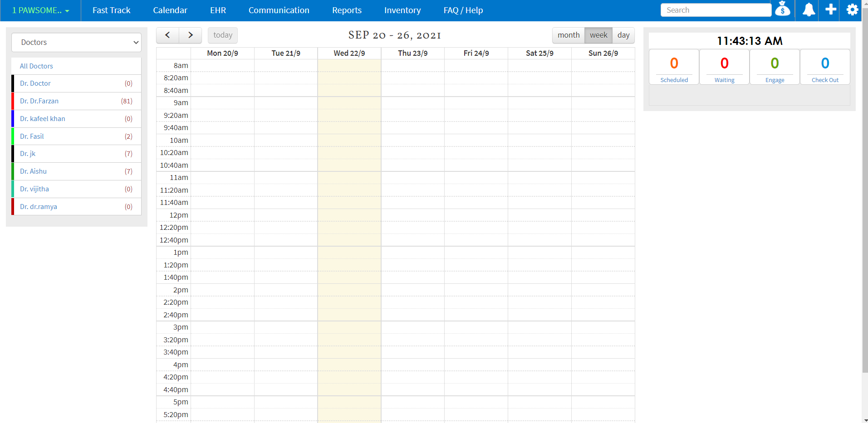
Task: Switch calendar to day view
Action: pyautogui.click(x=623, y=35)
